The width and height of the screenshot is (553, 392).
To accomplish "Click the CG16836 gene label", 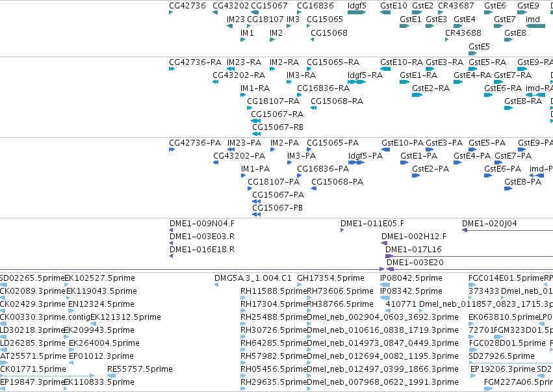I will (315, 6).
